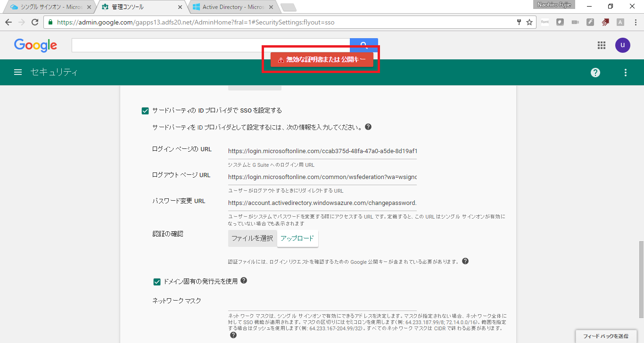
Task: Open the help icon in the security bar
Action: click(x=595, y=72)
